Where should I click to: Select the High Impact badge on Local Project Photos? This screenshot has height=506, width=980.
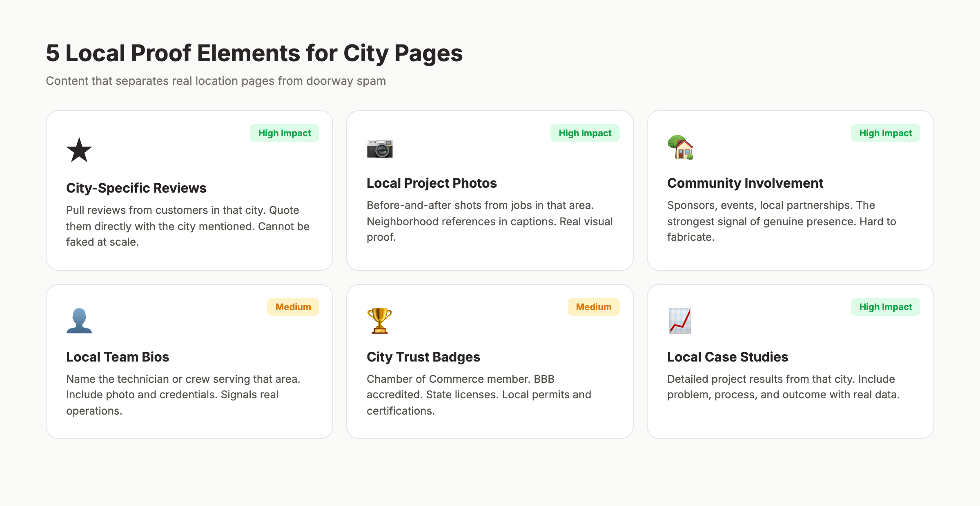click(x=585, y=133)
